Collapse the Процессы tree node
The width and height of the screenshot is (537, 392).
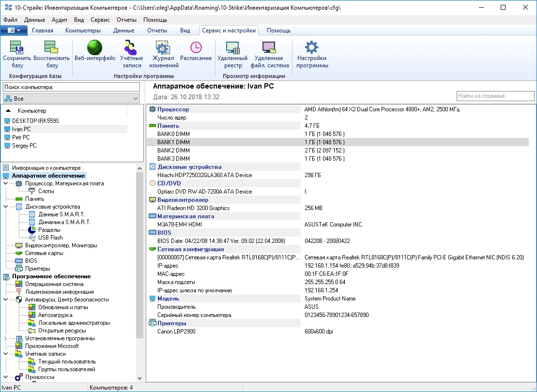pyautogui.click(x=5, y=377)
